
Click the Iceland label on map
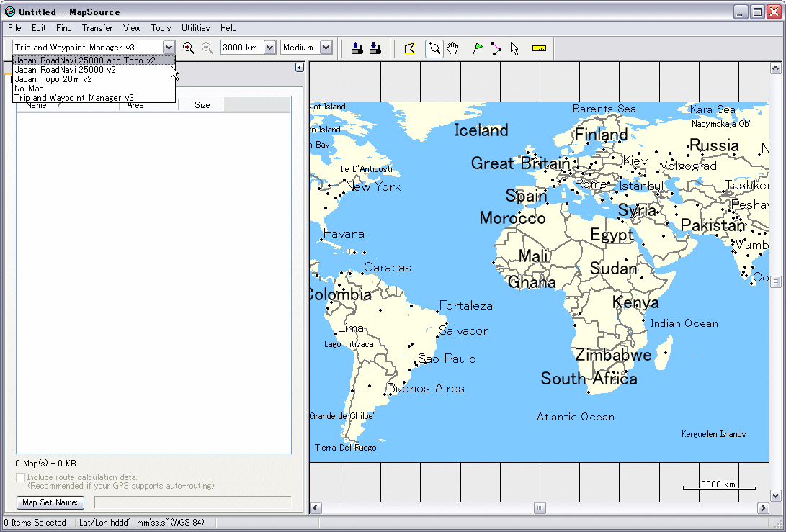[x=481, y=130]
